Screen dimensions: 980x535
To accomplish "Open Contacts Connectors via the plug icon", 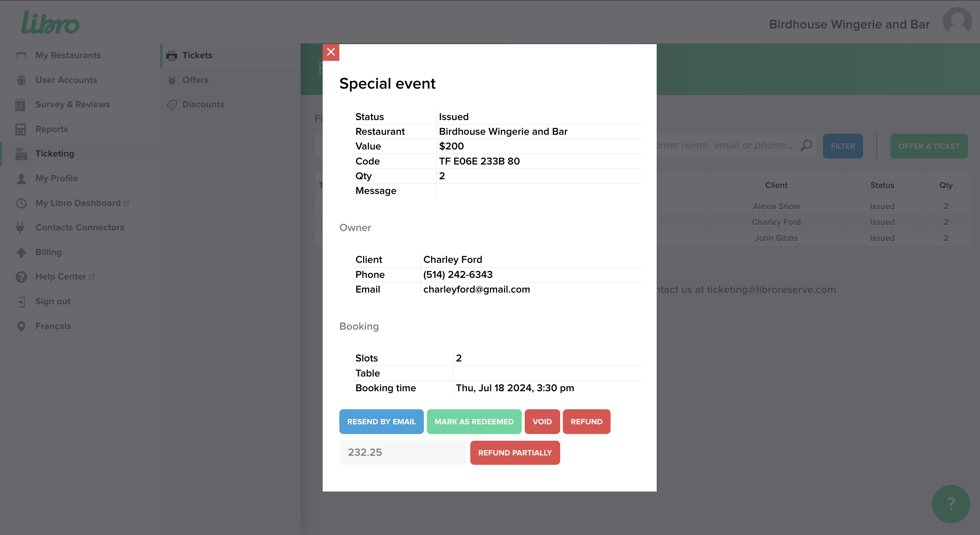I will click(21, 227).
